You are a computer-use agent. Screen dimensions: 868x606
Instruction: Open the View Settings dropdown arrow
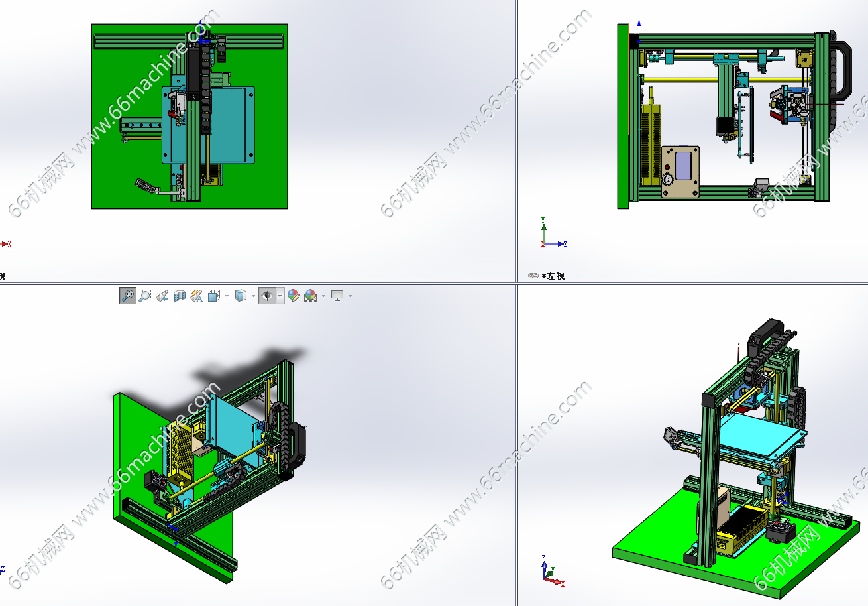350,296
